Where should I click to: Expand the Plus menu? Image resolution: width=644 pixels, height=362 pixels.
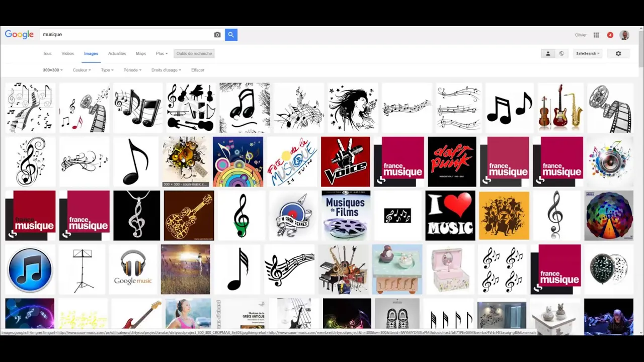click(x=162, y=53)
